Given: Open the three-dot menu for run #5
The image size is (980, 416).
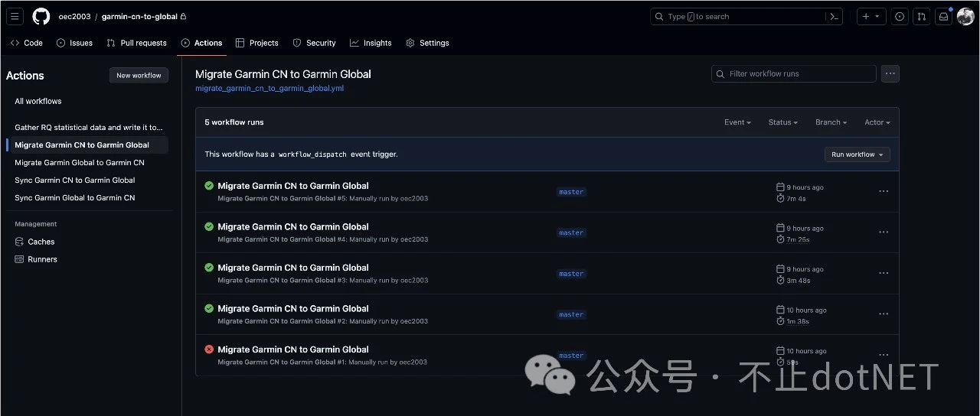Looking at the screenshot, I should pos(884,191).
